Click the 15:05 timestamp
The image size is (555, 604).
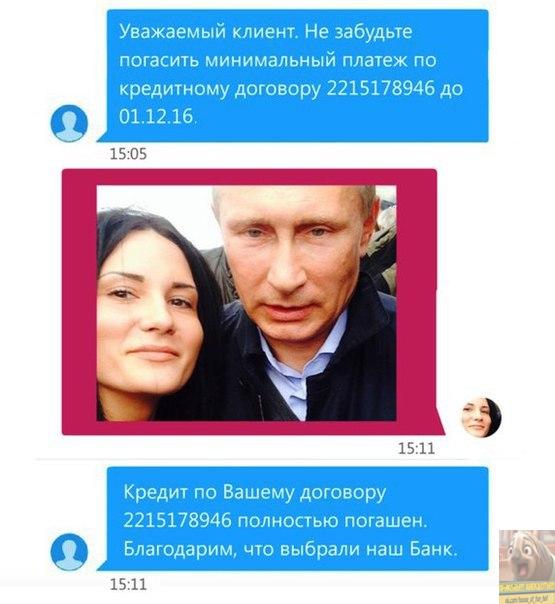(128, 154)
